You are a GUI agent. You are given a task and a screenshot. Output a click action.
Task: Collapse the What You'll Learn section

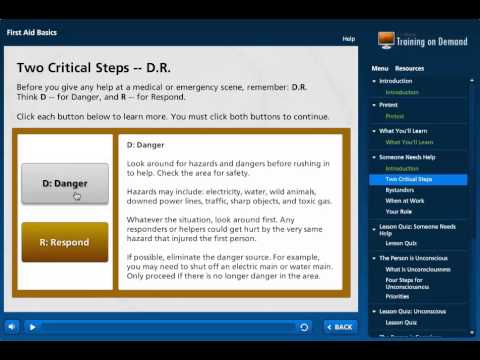pyautogui.click(x=374, y=131)
